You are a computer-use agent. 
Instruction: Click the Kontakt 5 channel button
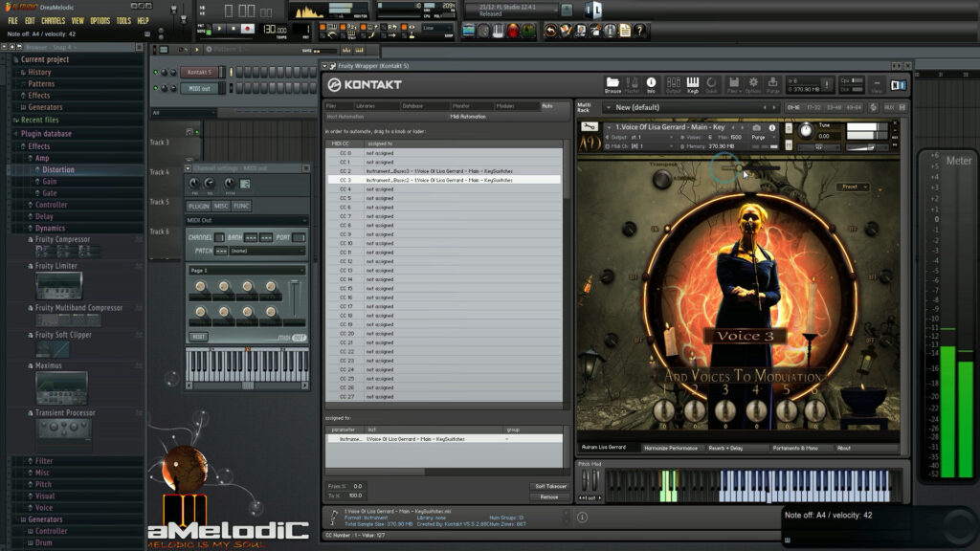pyautogui.click(x=199, y=72)
